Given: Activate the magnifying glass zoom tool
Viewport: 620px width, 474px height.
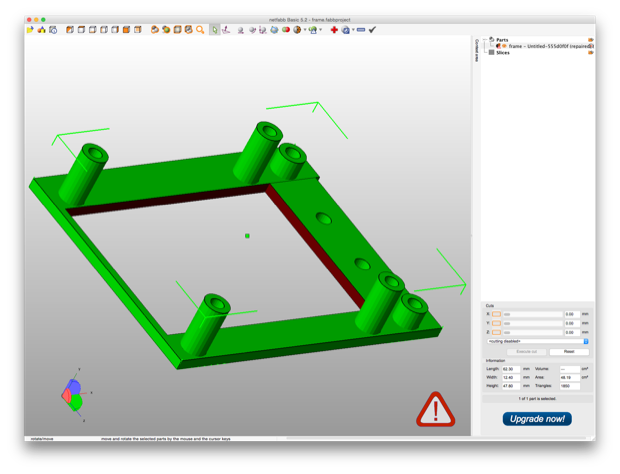Looking at the screenshot, I should (200, 30).
